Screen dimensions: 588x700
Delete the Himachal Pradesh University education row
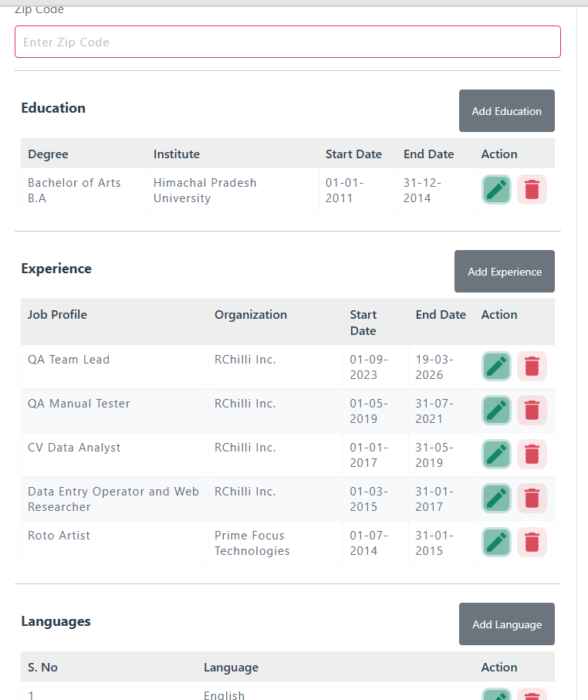532,190
